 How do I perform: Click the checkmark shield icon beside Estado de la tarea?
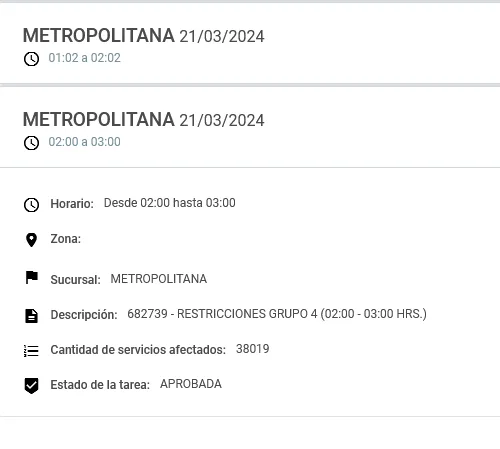point(31,386)
